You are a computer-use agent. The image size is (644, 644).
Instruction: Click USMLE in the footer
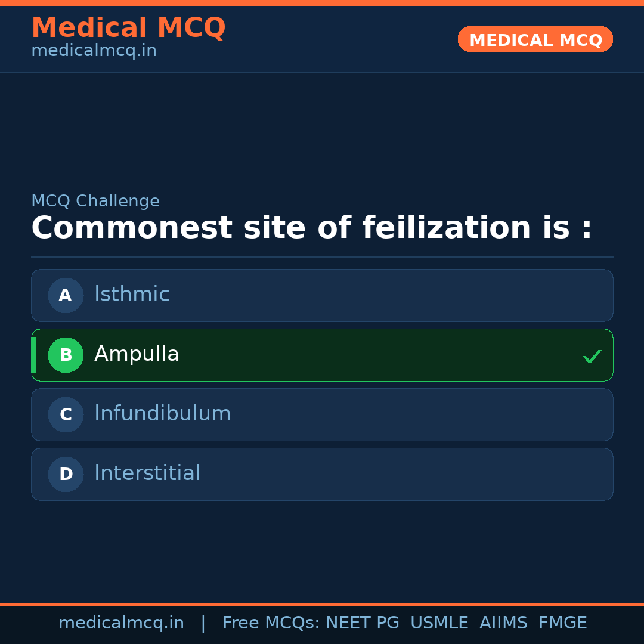click(439, 623)
